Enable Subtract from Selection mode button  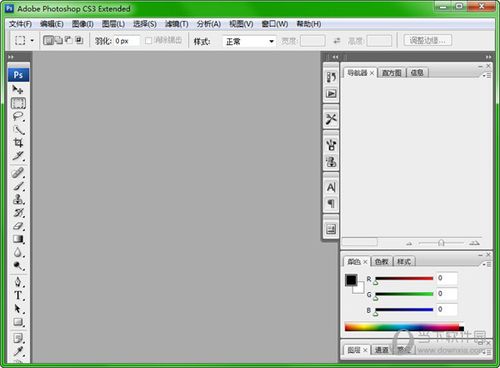[69, 40]
